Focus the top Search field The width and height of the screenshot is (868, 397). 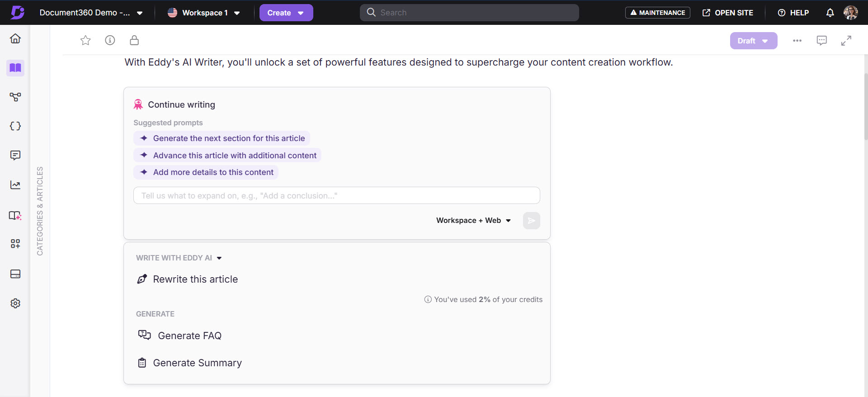coord(469,13)
